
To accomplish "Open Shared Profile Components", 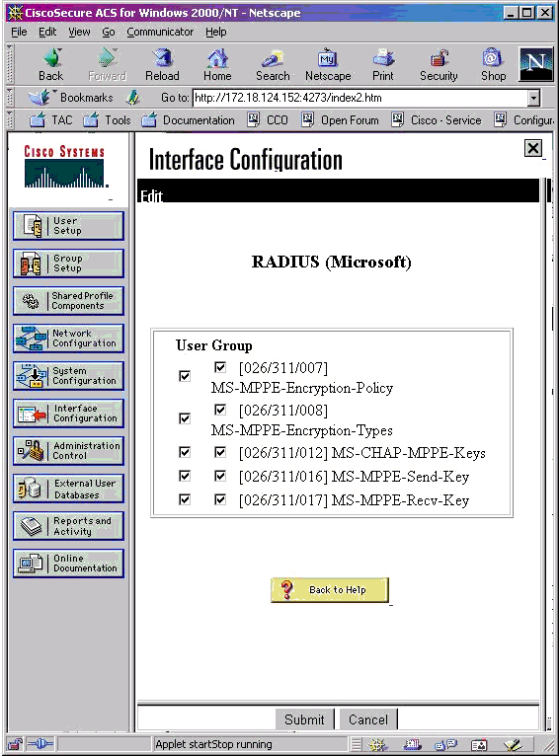I will tap(68, 300).
